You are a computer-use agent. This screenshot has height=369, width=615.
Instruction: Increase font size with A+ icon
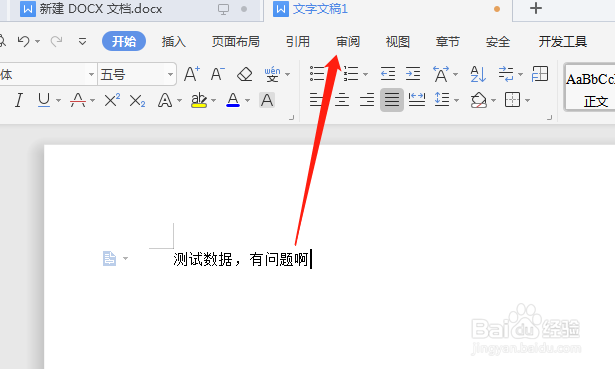click(192, 74)
